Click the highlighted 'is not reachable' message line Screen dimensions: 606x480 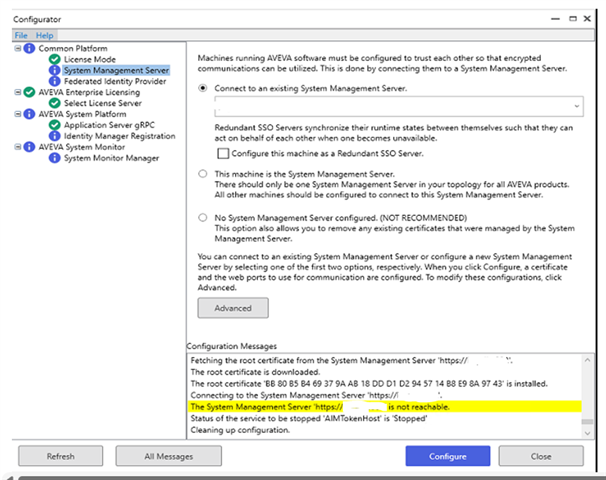point(385,407)
